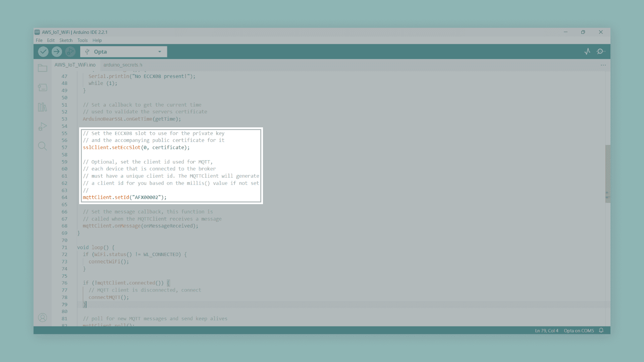This screenshot has width=644, height=362.
Task: Open the Debug sidebar panel
Action: point(43,127)
